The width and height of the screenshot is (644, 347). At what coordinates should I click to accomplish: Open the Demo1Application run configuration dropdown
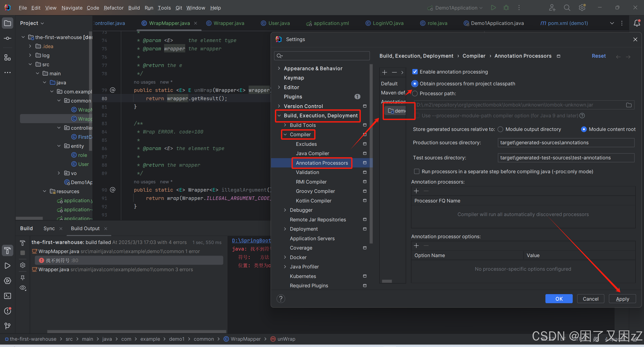[456, 8]
